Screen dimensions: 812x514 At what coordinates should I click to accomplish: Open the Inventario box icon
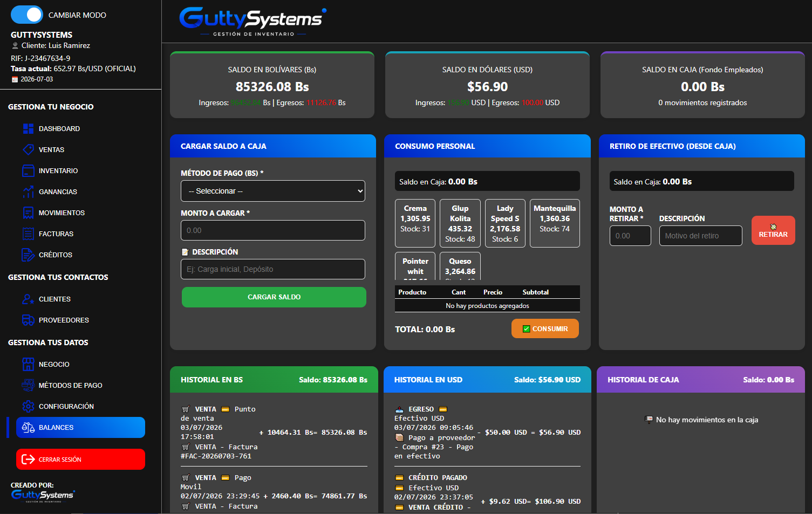pyautogui.click(x=28, y=170)
